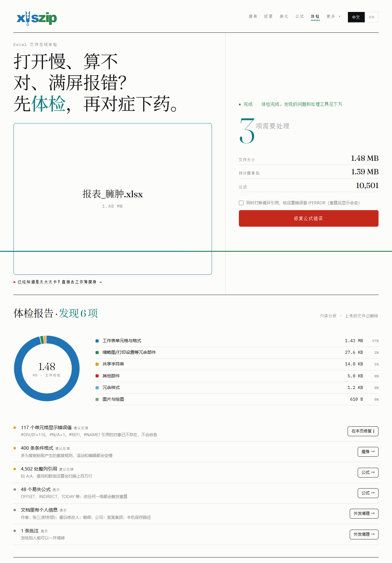392x563 pixels.
Task: Click the xlszip logo
Action: 37,18
